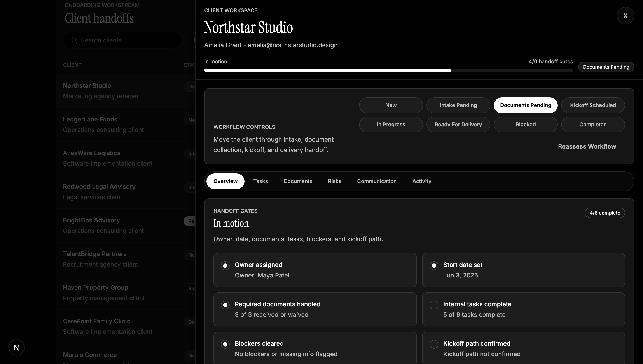Select Northstar Studio row in client list

pos(125,91)
